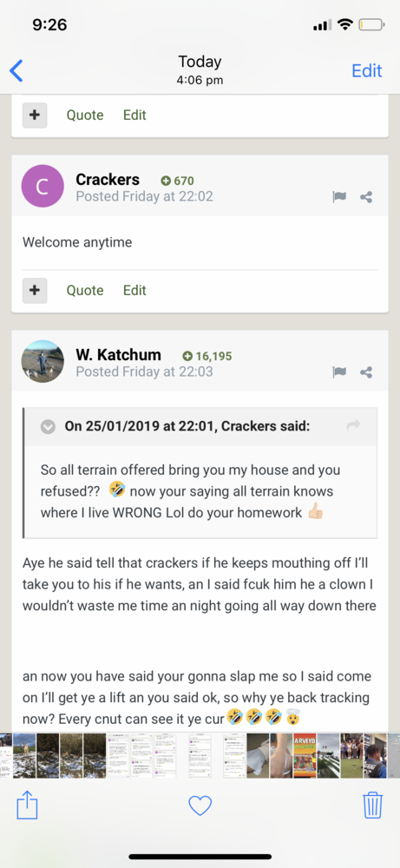Select the snowy dog photo thumbnail
Screen dimensions: 400x868
tap(23, 756)
